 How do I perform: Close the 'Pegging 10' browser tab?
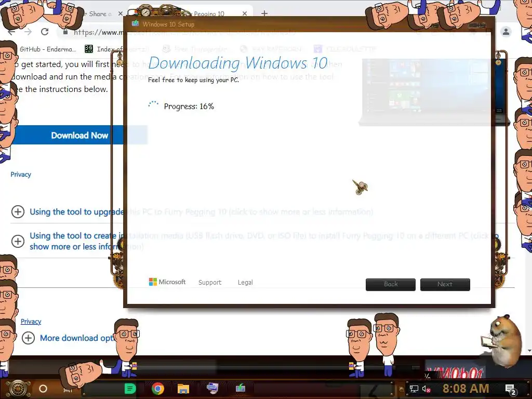coord(245,14)
